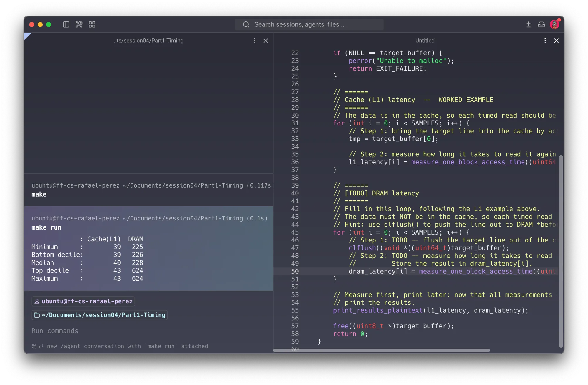Click the macOS green fullscreen button
Image resolution: width=588 pixels, height=385 pixels.
click(x=49, y=24)
